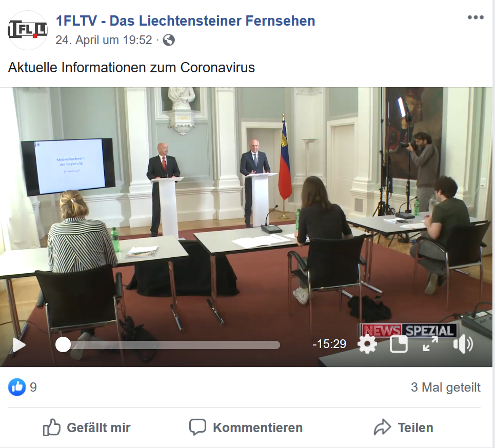The image size is (495, 448).
Task: Click the video scrubber handle
Action: point(63,345)
